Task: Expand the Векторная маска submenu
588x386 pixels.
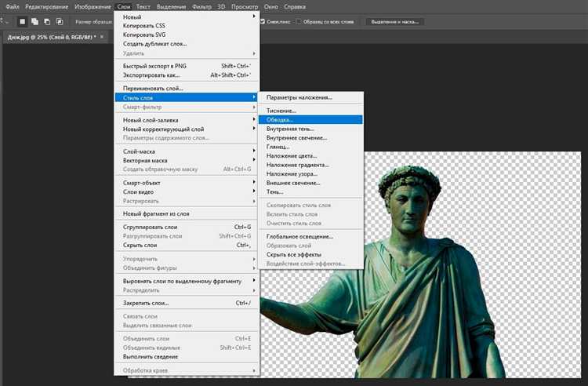Action: tap(187, 161)
